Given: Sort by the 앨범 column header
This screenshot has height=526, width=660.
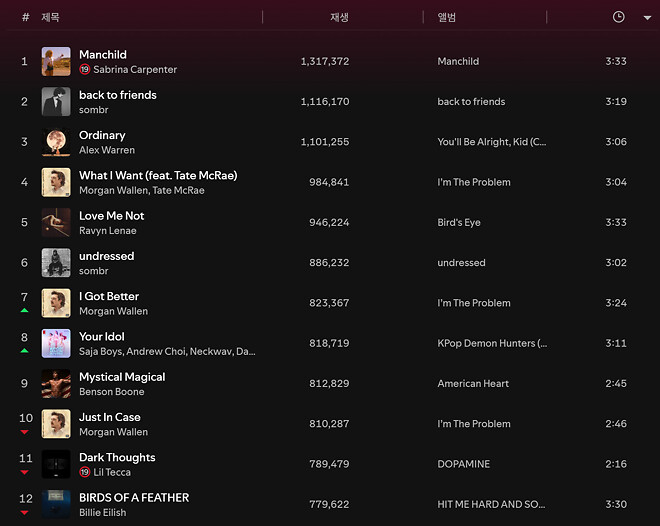Looking at the screenshot, I should point(447,17).
